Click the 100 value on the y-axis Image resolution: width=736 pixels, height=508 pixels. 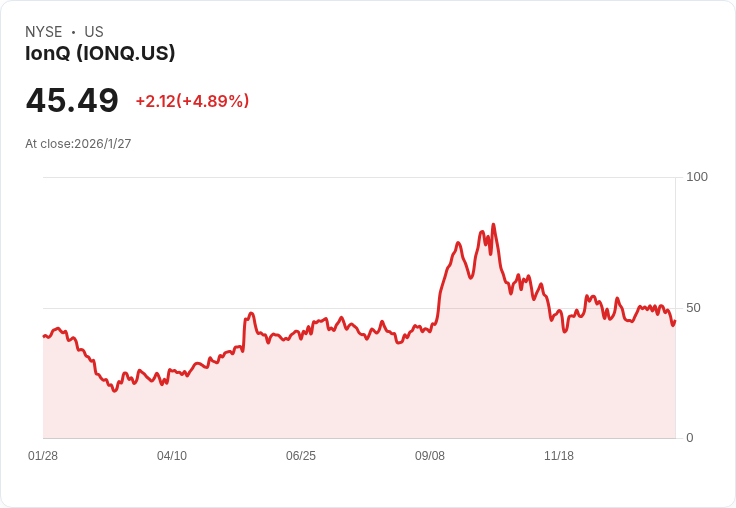pos(697,177)
